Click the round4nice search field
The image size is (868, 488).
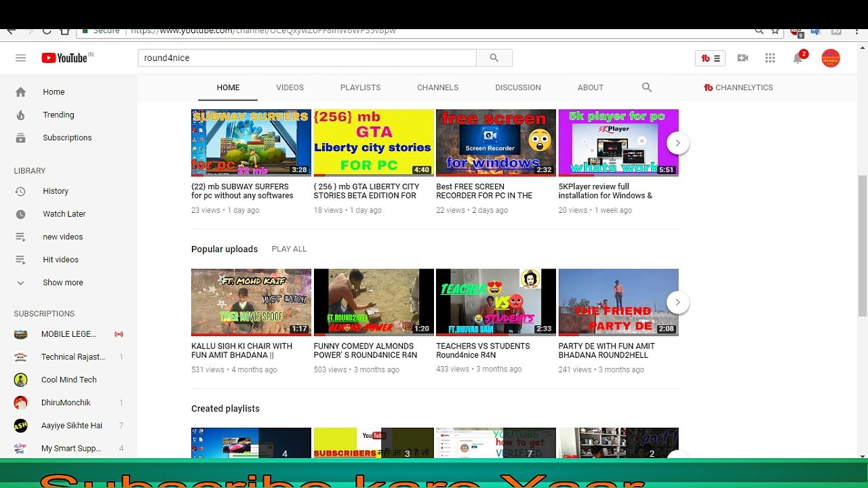pyautogui.click(x=307, y=58)
